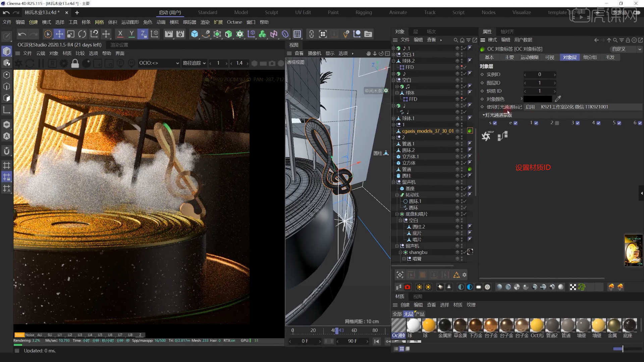Viewport: 644px width, 362px height.
Task: Open the OCIO dropdown
Action: pyautogui.click(x=159, y=63)
